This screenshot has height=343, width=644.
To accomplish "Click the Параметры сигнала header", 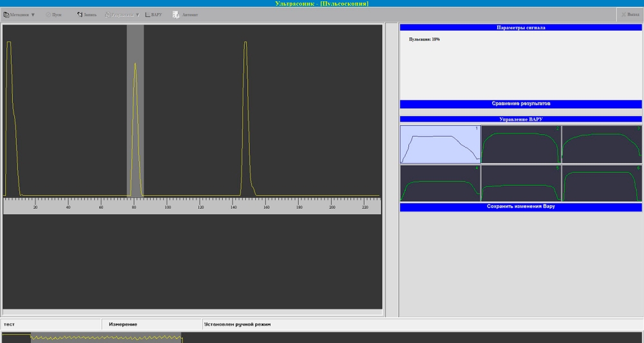I will (520, 28).
